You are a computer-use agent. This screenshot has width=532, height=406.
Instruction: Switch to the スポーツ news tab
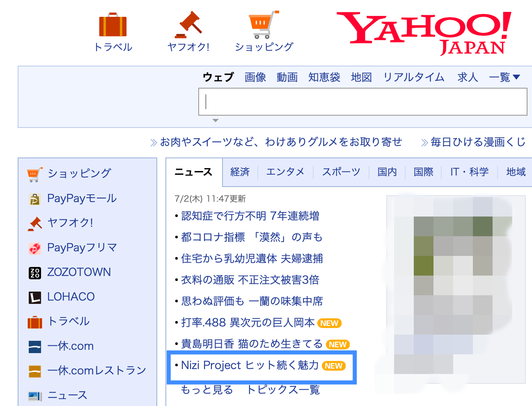341,172
